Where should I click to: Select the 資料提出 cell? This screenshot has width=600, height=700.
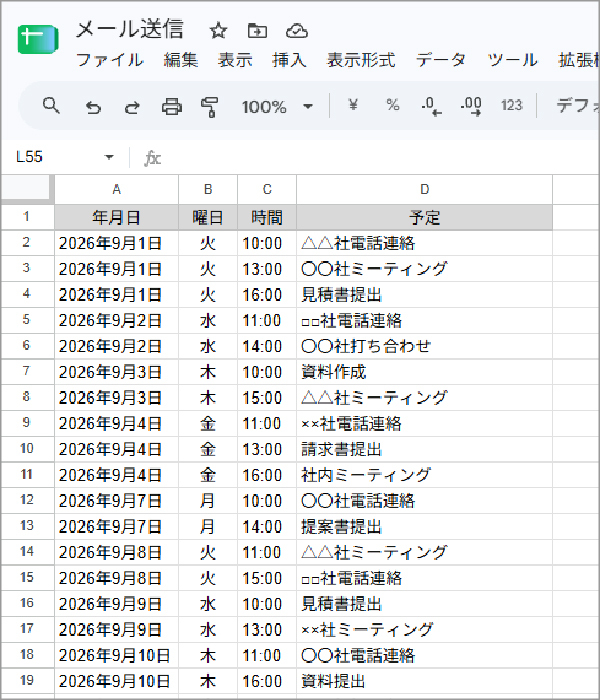425,681
